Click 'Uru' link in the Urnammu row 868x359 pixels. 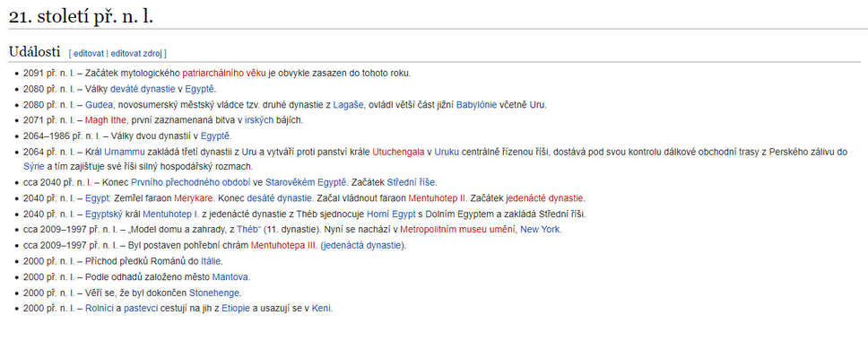click(x=249, y=152)
